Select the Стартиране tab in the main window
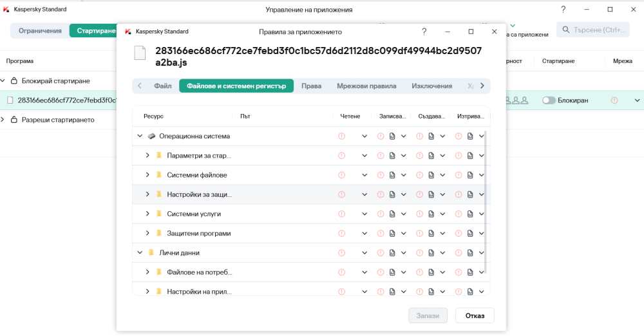 (93, 31)
